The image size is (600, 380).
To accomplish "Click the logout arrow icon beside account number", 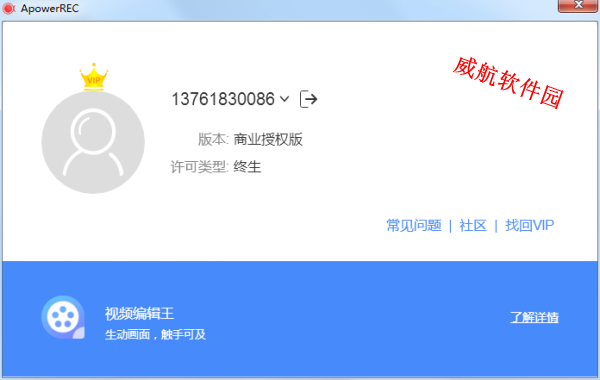I will pyautogui.click(x=308, y=99).
